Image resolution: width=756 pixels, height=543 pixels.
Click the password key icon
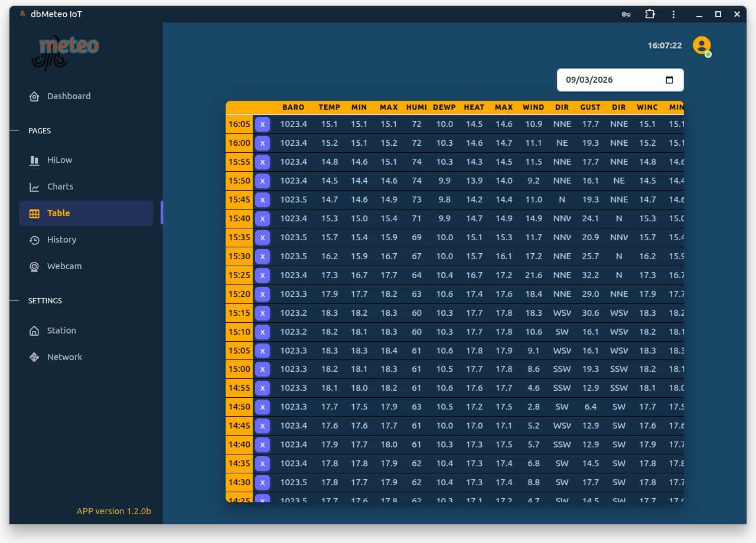(626, 14)
